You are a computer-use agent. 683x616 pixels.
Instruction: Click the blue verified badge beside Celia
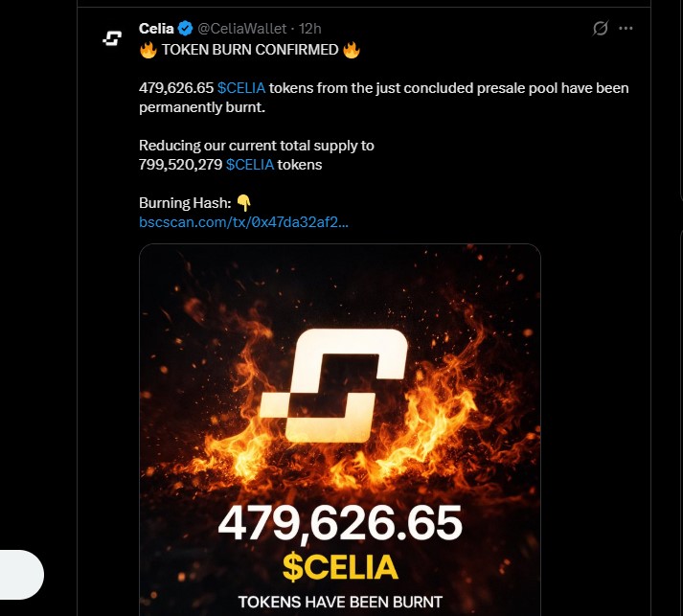pos(186,29)
